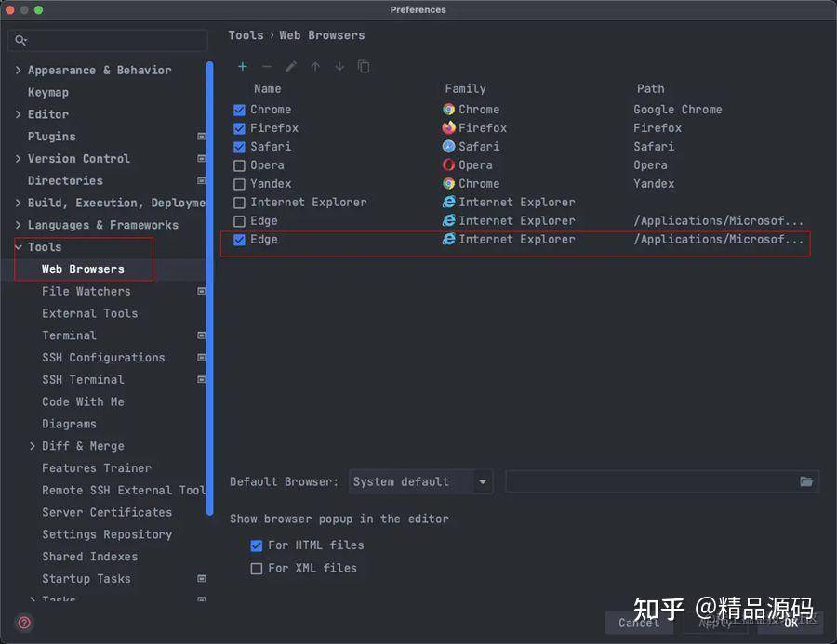
Task: Enable popup For XML files
Action: (257, 568)
